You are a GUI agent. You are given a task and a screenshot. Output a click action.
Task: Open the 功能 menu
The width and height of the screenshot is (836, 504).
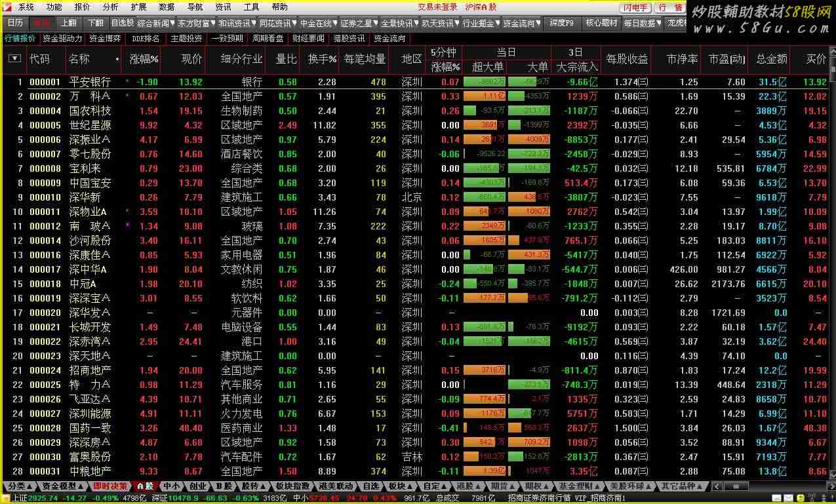pos(54,7)
